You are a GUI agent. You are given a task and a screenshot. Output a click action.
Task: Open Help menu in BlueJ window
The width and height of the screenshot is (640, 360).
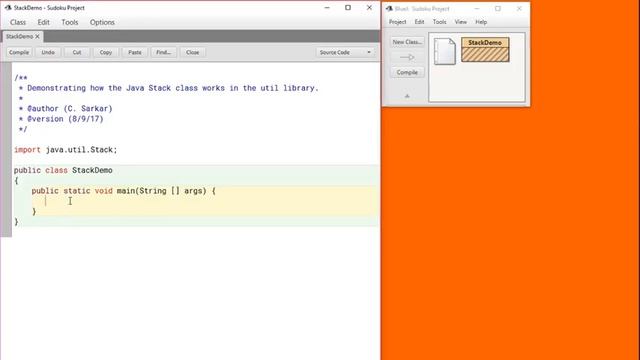(481, 22)
